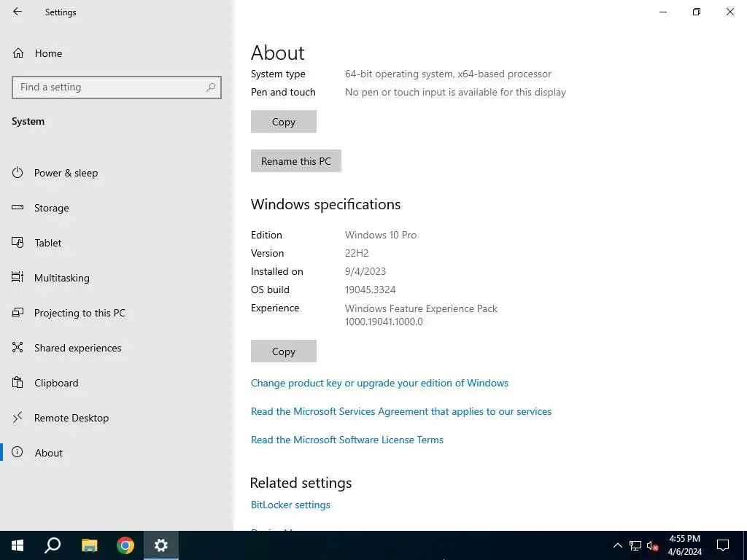Restore down the Settings window

(x=697, y=12)
